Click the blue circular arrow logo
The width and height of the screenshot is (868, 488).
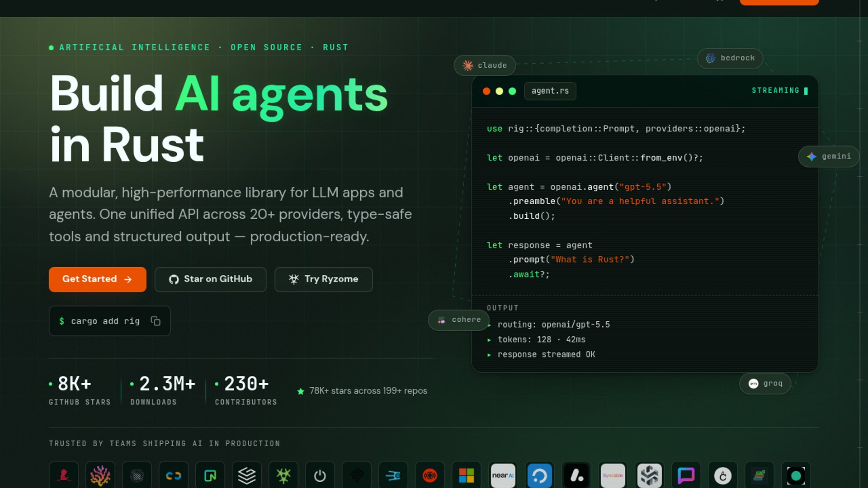coord(540,475)
